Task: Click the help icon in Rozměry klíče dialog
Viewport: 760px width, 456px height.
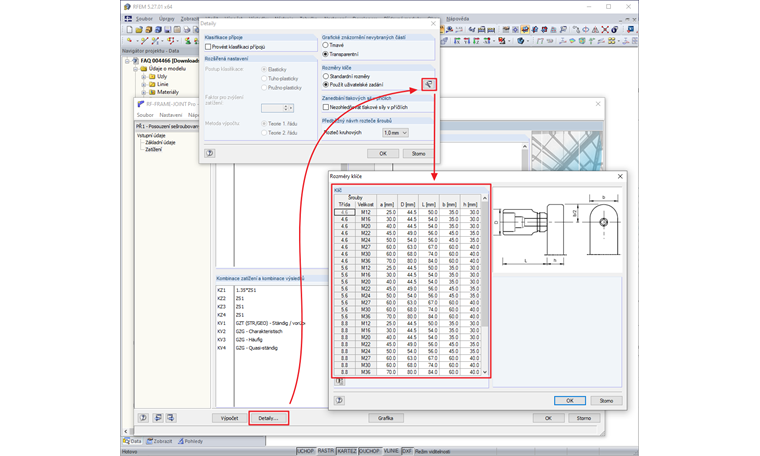Action: 339,400
